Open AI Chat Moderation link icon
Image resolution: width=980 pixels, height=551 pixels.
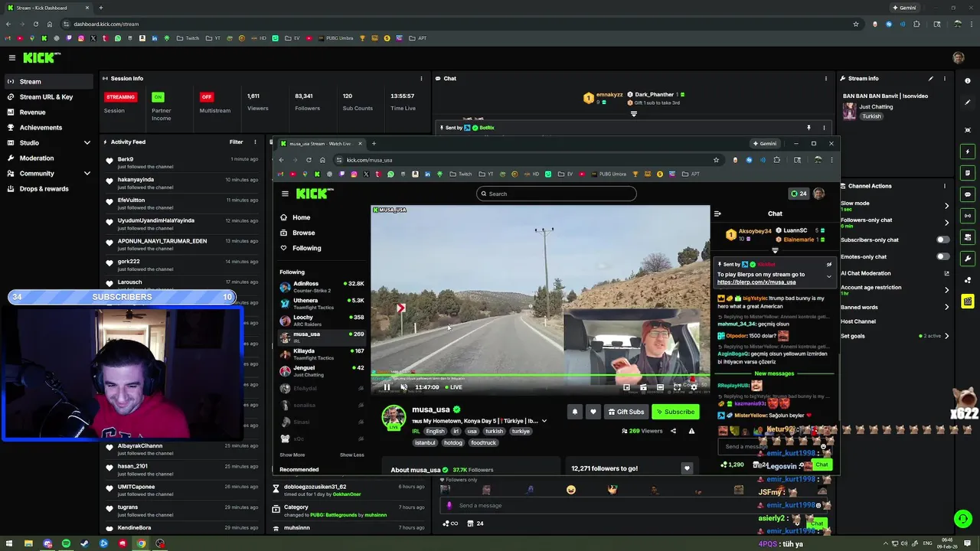point(946,273)
